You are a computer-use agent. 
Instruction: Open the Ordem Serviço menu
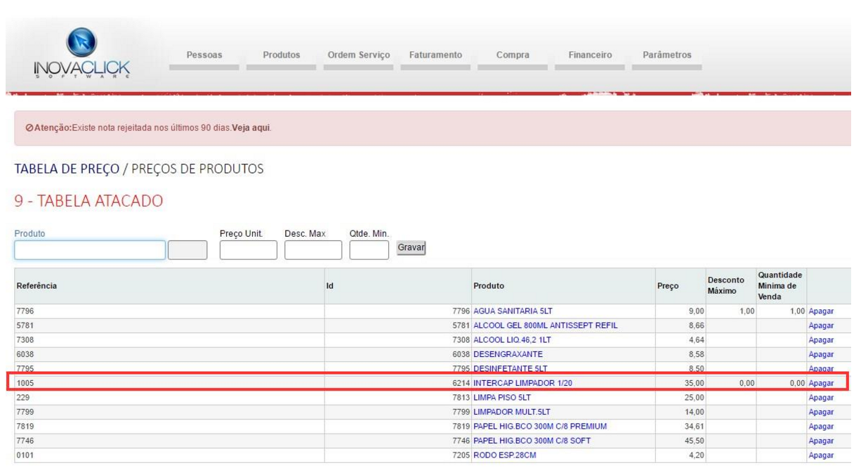point(358,56)
